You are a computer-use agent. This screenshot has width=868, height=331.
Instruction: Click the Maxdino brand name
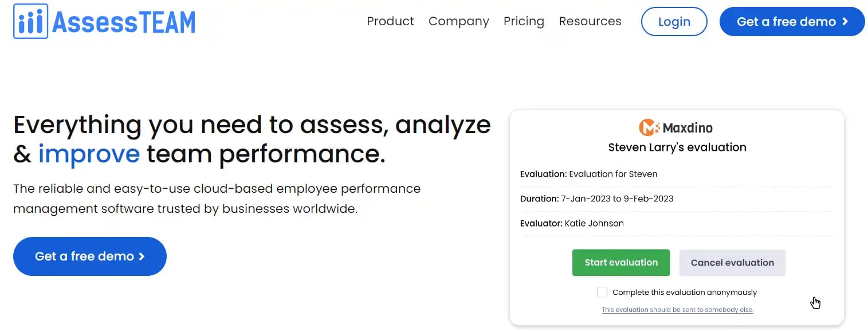pyautogui.click(x=688, y=128)
